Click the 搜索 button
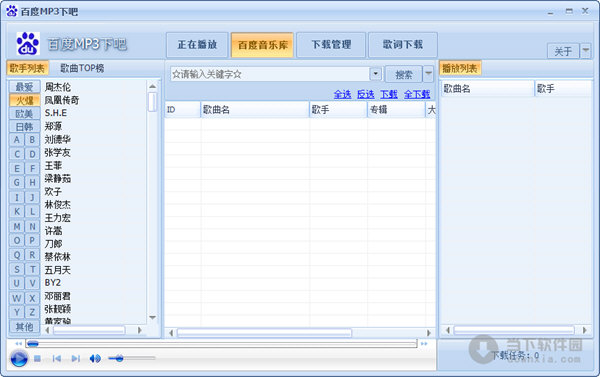The height and width of the screenshot is (377, 600). click(403, 74)
